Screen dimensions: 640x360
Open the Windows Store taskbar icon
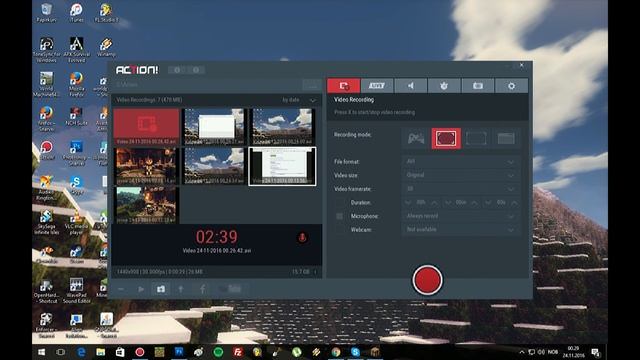click(x=120, y=352)
